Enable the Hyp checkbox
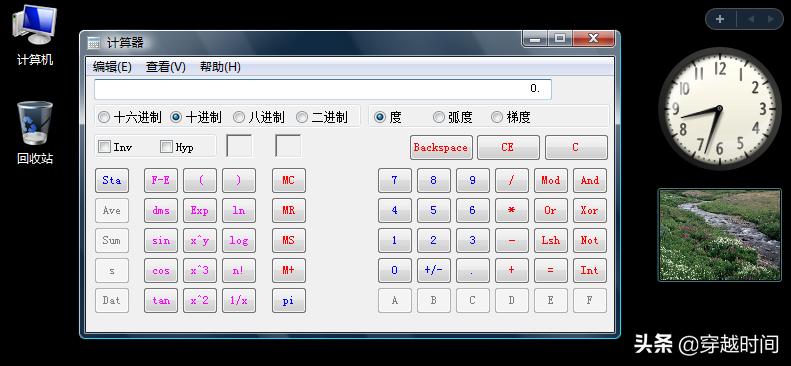Image resolution: width=791 pixels, height=366 pixels. tap(166, 147)
